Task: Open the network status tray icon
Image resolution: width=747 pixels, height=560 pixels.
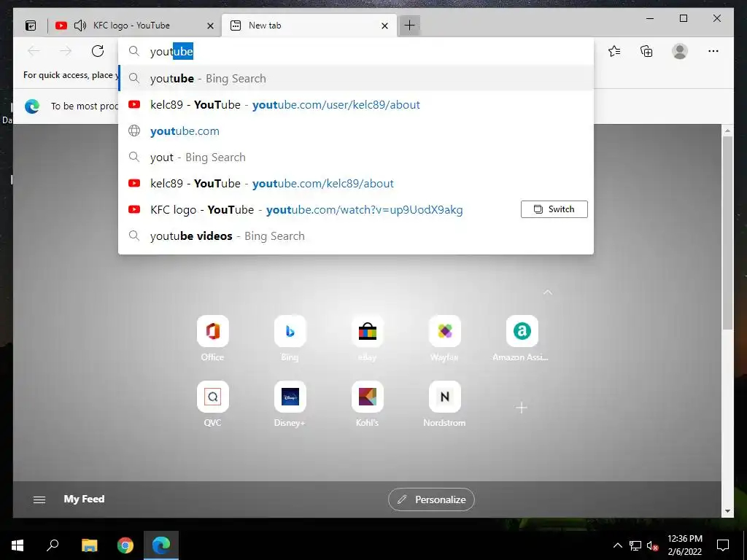Action: 635,545
